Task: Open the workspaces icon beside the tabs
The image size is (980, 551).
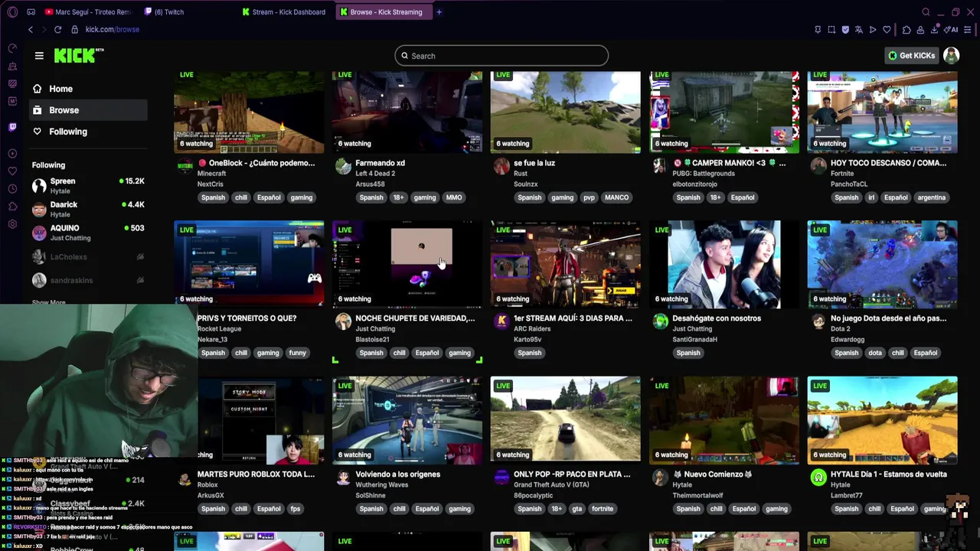Action: [31, 11]
